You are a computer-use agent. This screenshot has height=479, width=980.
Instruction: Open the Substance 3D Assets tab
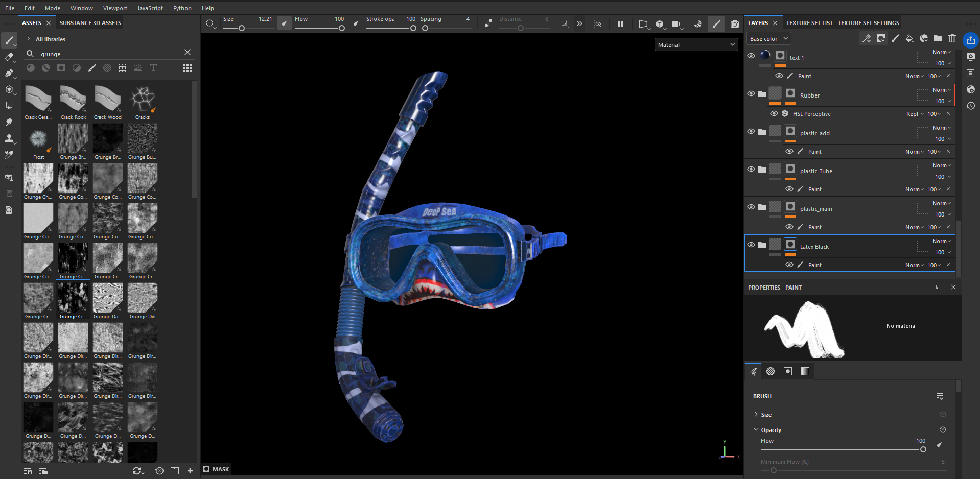pyautogui.click(x=90, y=23)
